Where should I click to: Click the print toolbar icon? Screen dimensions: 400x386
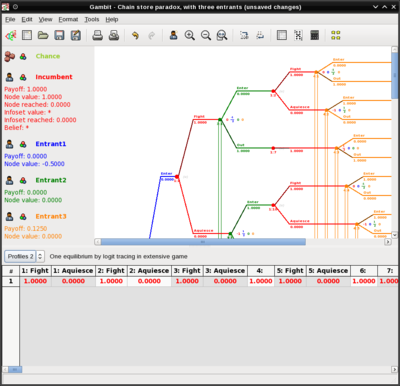(x=97, y=35)
